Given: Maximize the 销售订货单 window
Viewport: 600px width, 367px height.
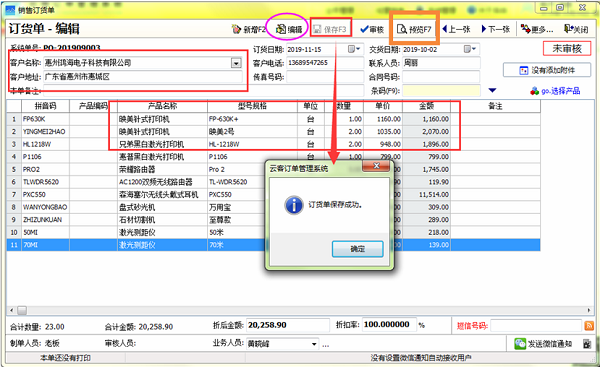Looking at the screenshot, I should tap(560, 8).
